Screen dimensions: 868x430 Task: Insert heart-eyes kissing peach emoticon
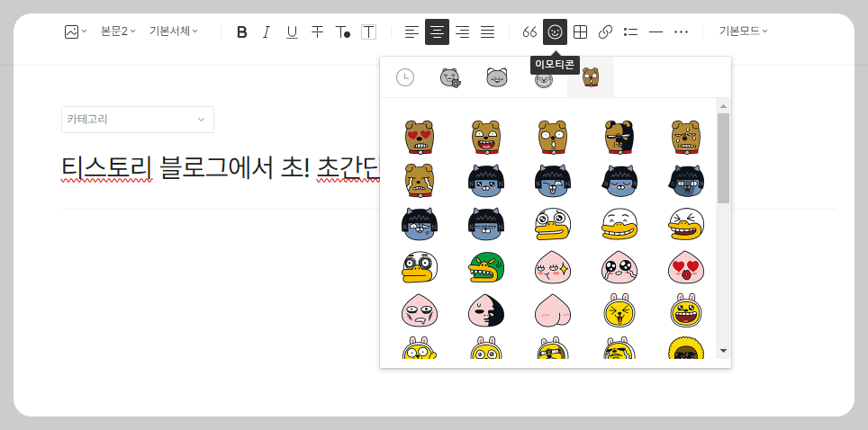[x=686, y=267]
